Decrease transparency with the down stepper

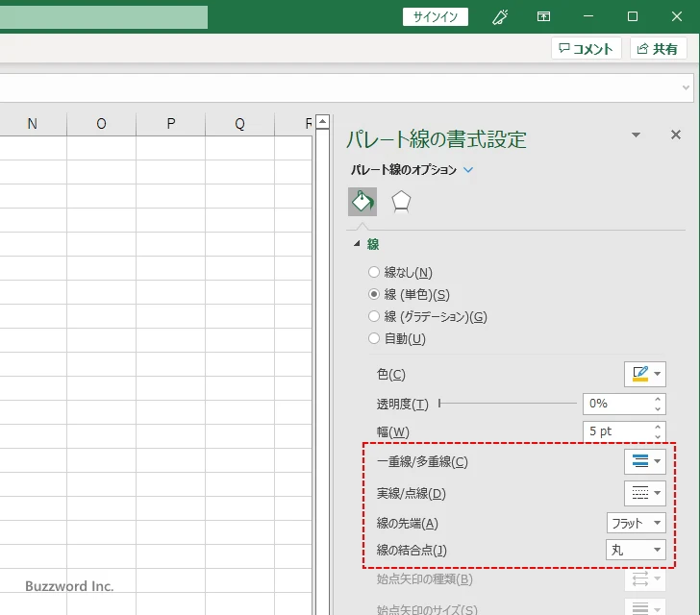click(x=658, y=408)
